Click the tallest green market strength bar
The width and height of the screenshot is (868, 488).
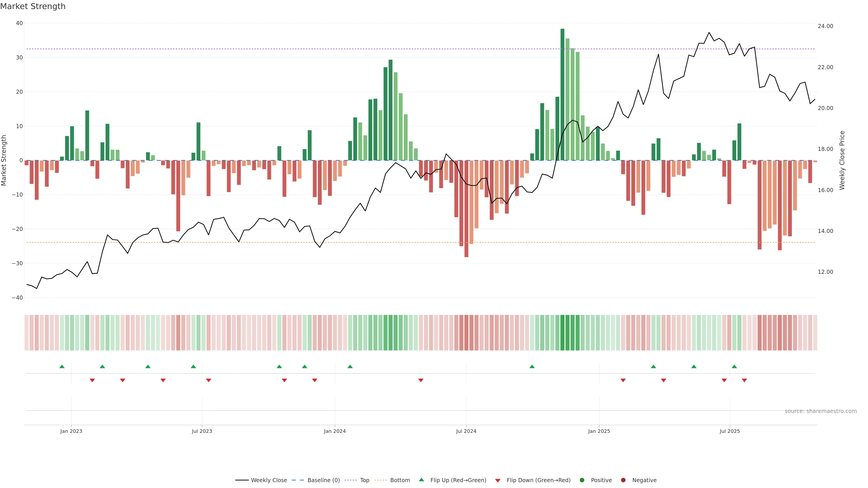tap(562, 94)
